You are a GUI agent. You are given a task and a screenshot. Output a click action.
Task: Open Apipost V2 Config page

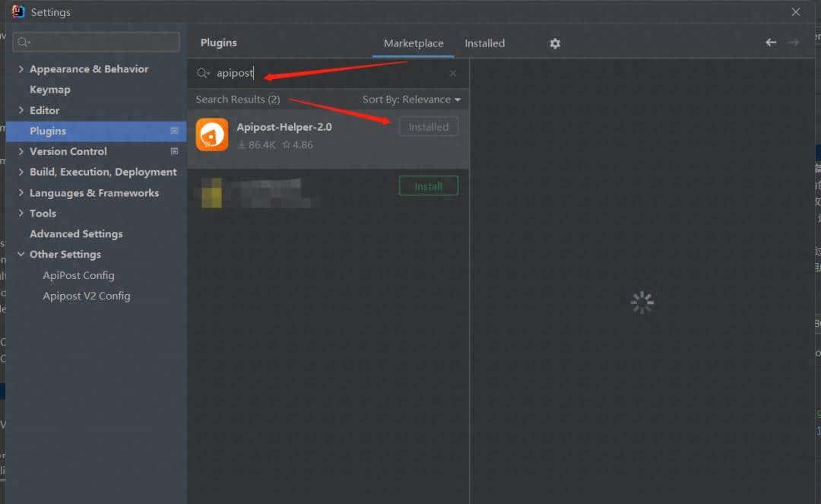(x=87, y=296)
